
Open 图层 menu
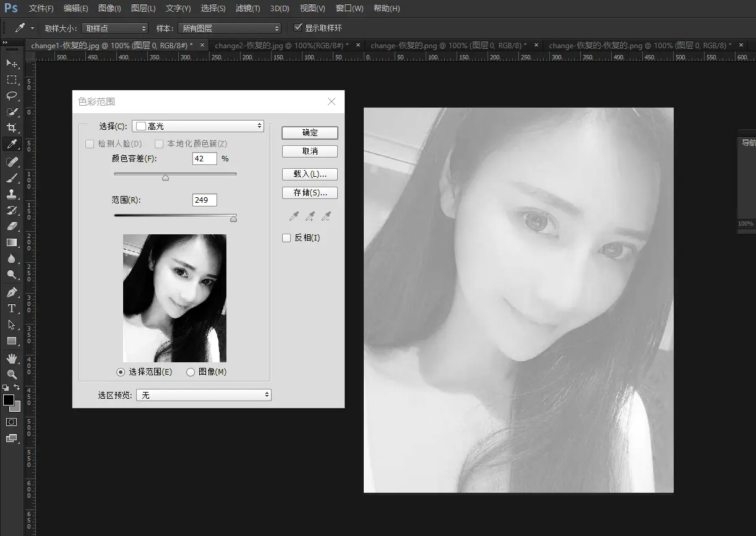click(144, 9)
